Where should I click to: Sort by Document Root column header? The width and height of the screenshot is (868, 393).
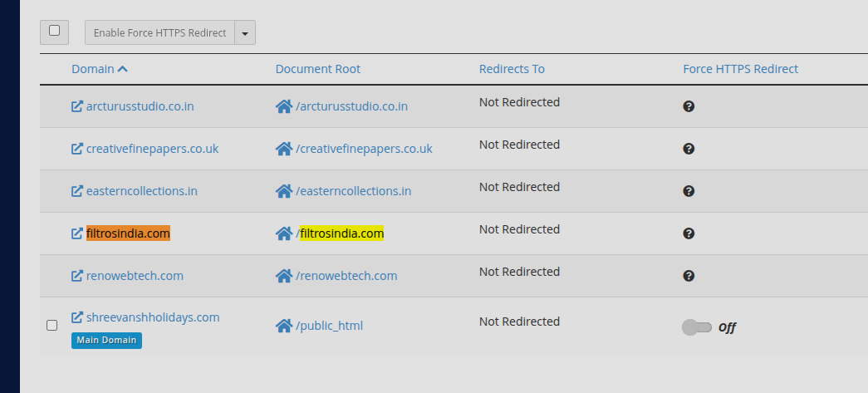click(x=317, y=69)
